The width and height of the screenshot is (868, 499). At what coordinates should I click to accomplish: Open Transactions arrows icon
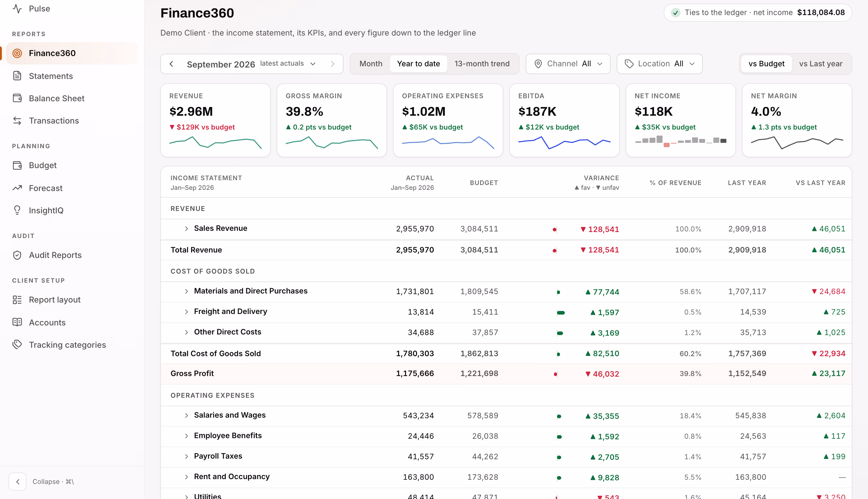coord(17,121)
